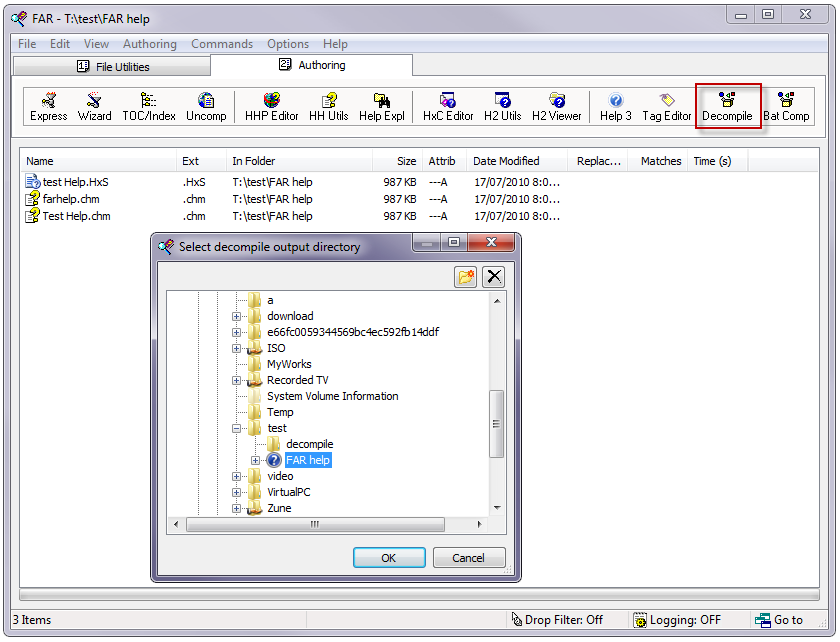Click the Uncomp toolbar icon
The width and height of the screenshot is (840, 642).
pos(206,107)
